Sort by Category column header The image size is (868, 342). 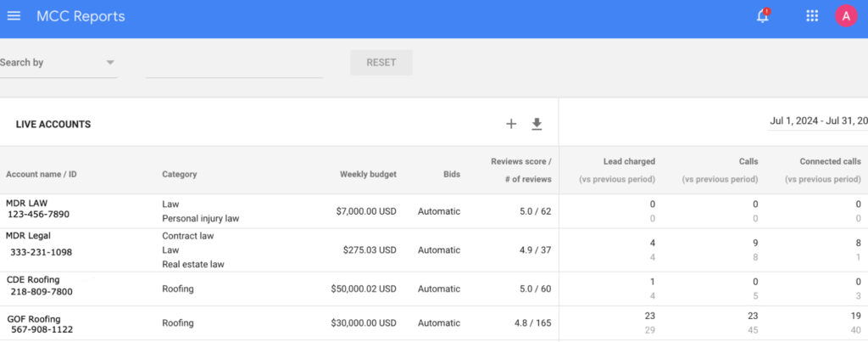[179, 174]
